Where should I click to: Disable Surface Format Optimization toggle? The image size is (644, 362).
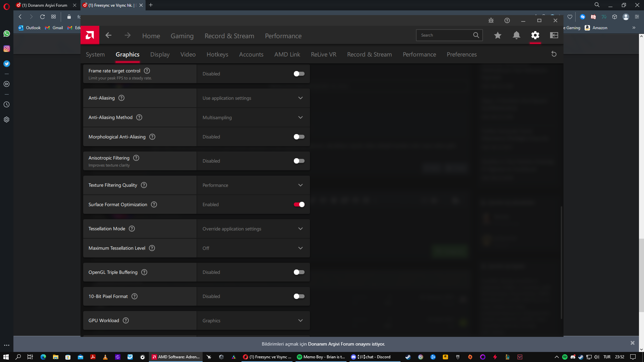299,204
